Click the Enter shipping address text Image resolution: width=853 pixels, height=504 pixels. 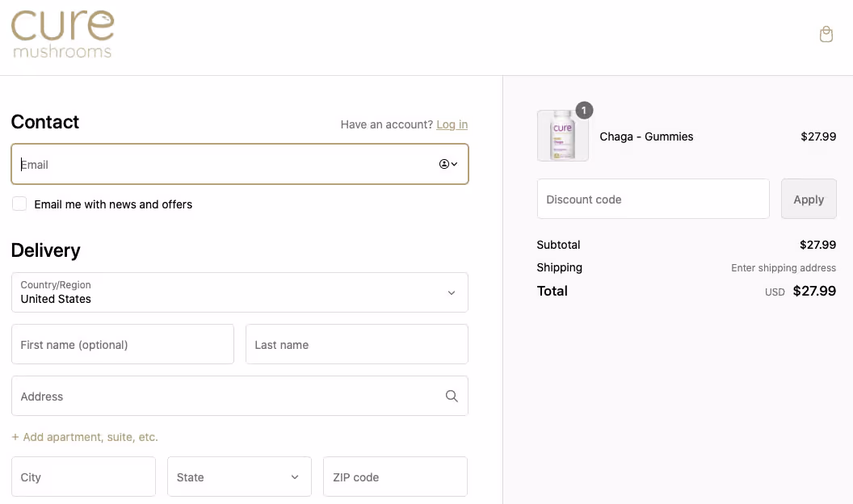[x=784, y=267]
